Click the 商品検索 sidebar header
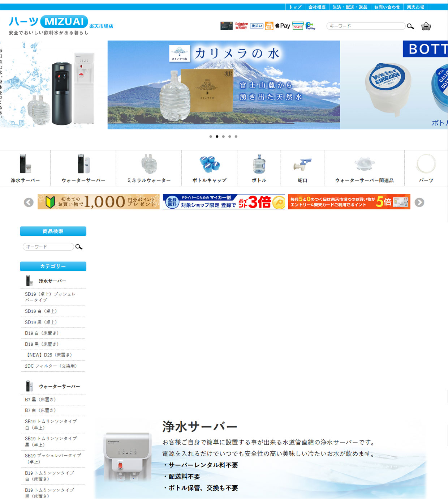Viewport: 448px width, 499px height. [x=53, y=231]
